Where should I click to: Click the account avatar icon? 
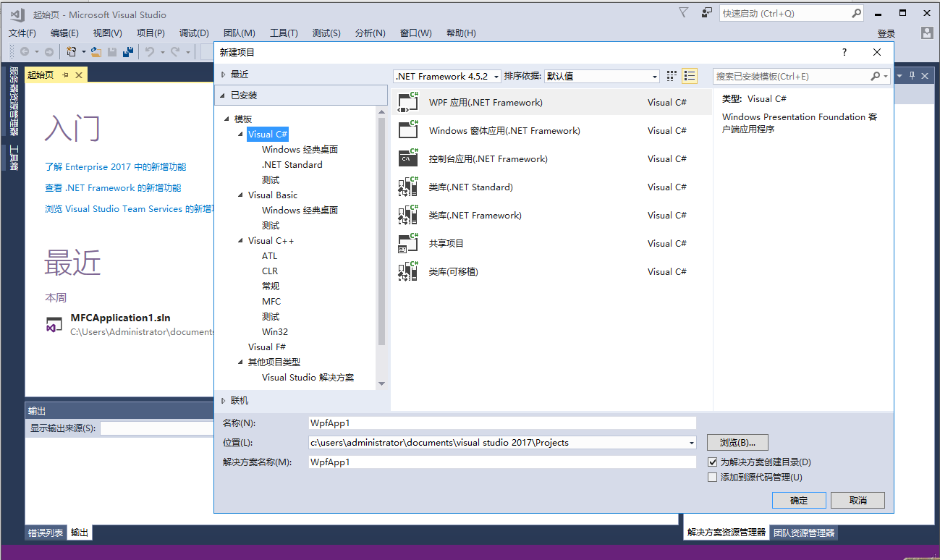point(927,33)
